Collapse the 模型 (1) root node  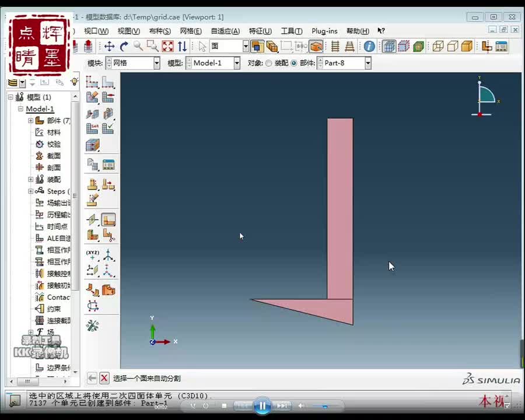tap(10, 97)
